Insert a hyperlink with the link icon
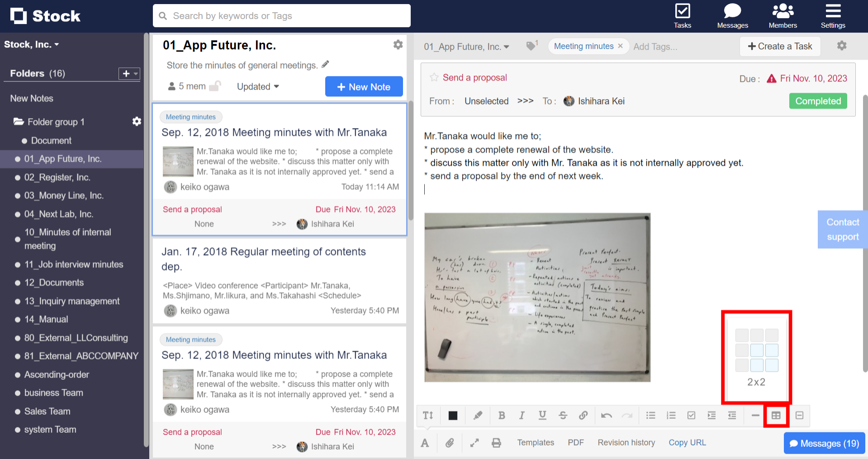Viewport: 868px width, 459px height. tap(583, 416)
